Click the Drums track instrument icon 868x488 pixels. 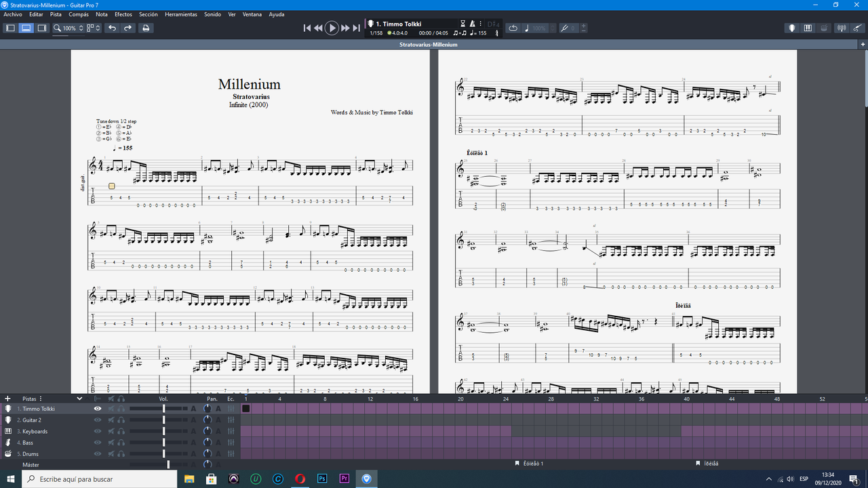coord(8,453)
